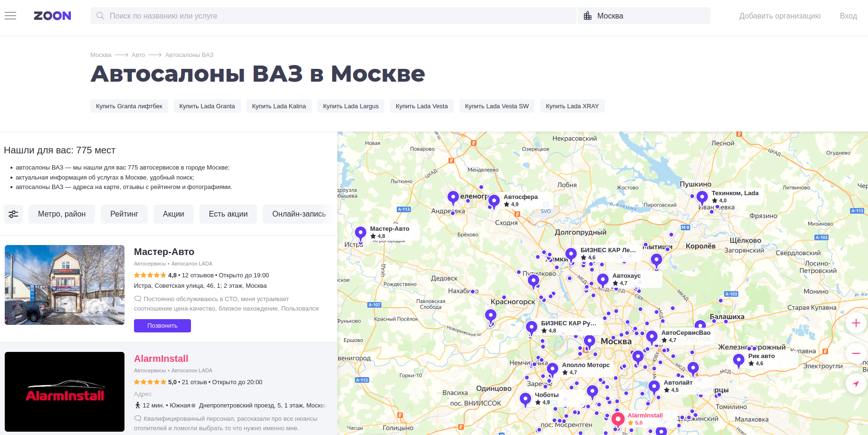
Task: Click the Автохаус label on the map
Action: pyautogui.click(x=627, y=276)
